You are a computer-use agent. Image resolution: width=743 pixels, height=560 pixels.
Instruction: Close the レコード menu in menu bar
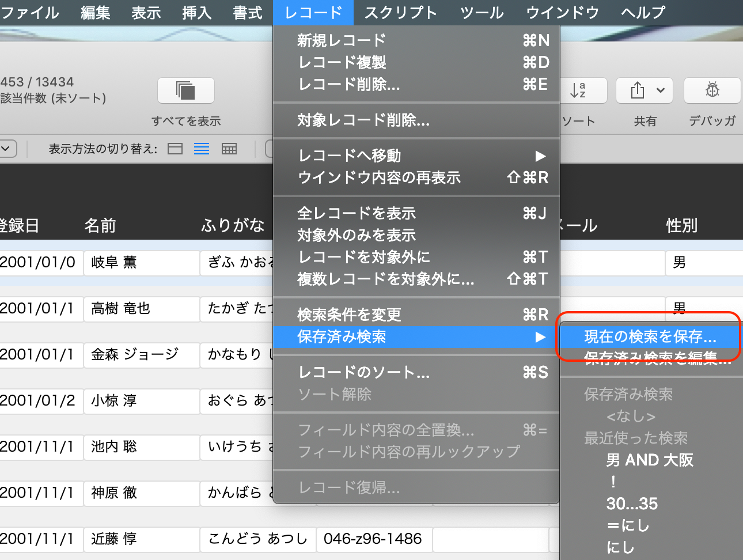313,13
